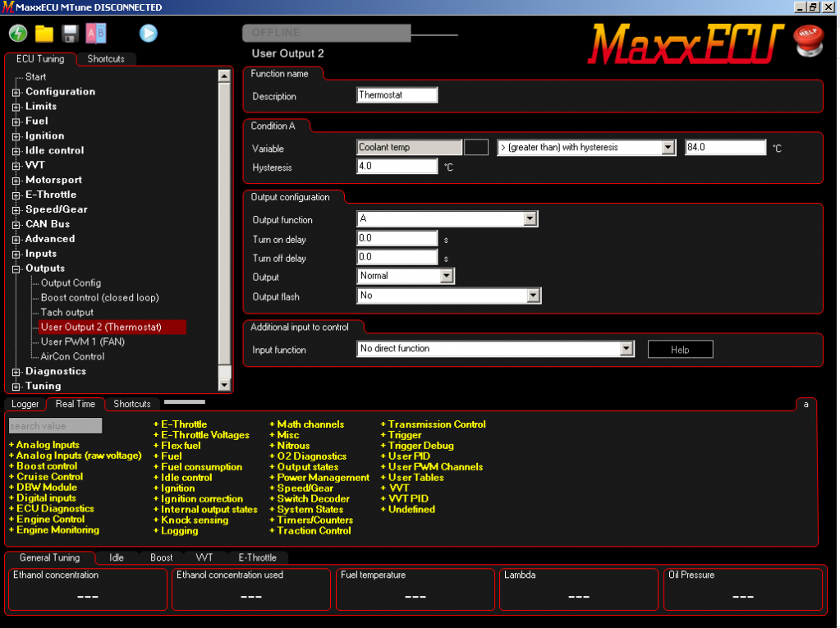Select Tach output tree item
The image size is (840, 628).
67,313
